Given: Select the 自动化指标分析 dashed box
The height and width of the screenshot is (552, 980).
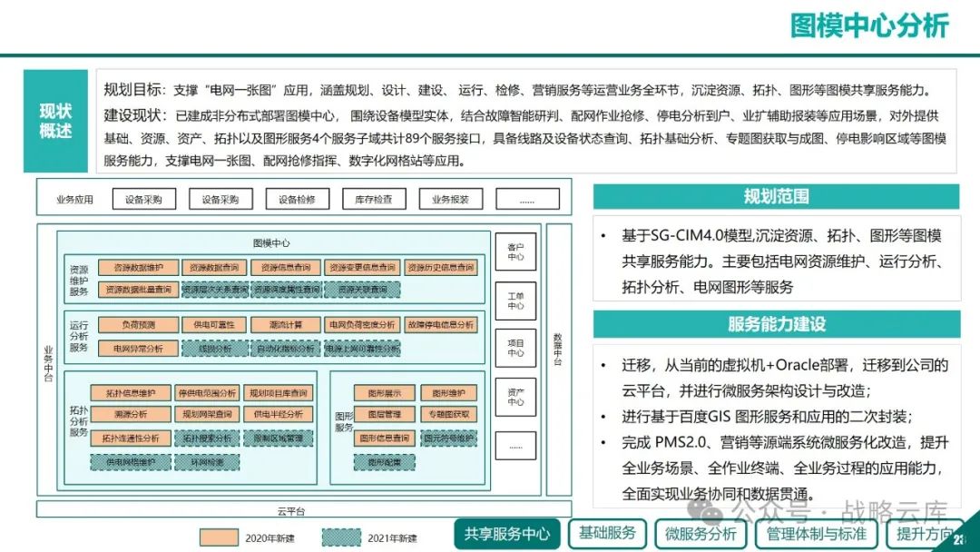Looking at the screenshot, I should 286,349.
